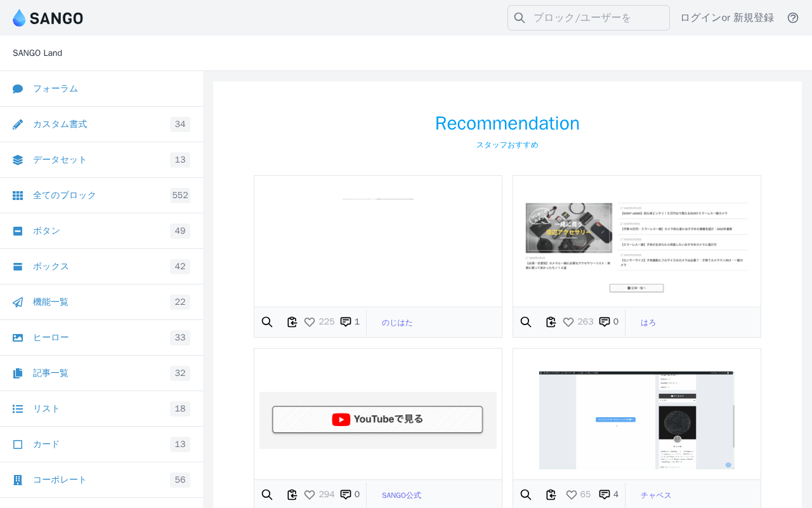The height and width of the screenshot is (508, 812).
Task: Preview the はろ block with magnifier icon
Action: pyautogui.click(x=526, y=322)
